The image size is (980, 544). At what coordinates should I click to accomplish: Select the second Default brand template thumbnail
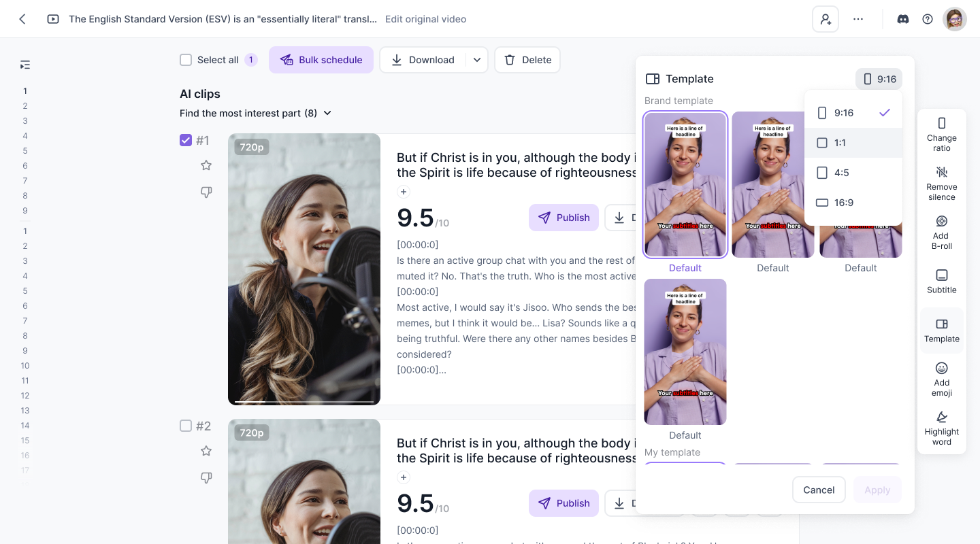[x=773, y=185]
